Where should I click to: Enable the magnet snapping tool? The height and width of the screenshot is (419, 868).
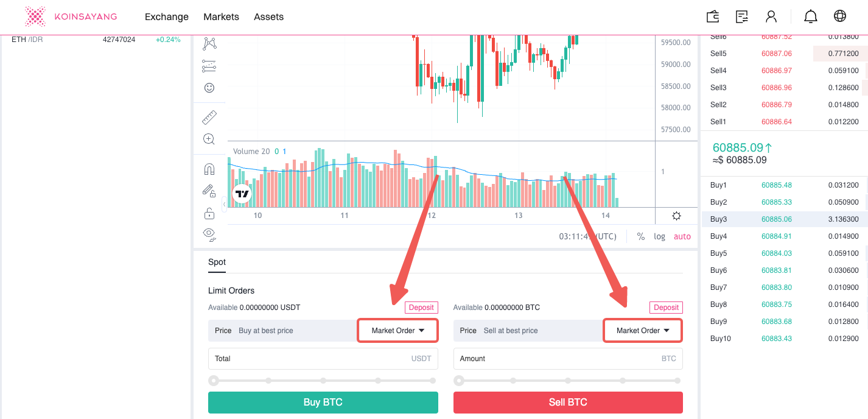(x=209, y=169)
